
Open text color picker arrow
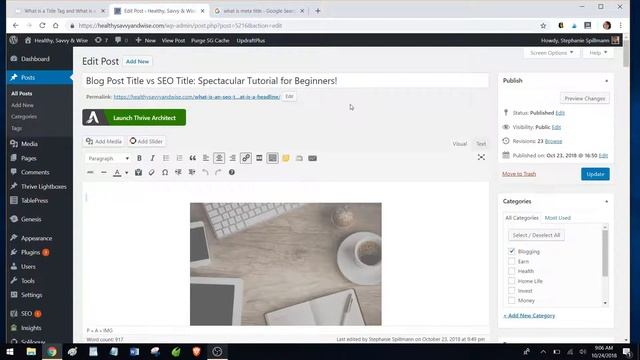coord(127,173)
